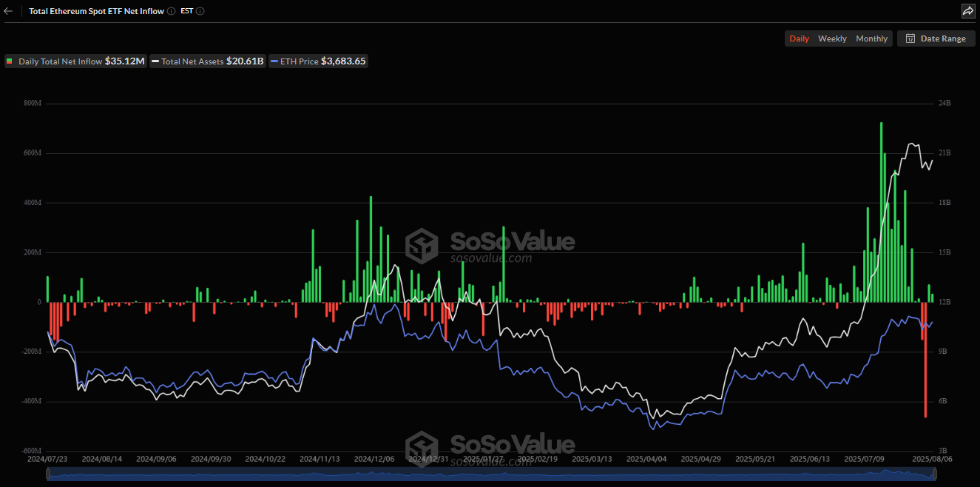Click the green legend square for Daily Net Inflow
The width and height of the screenshot is (980, 487).
pyautogui.click(x=9, y=61)
